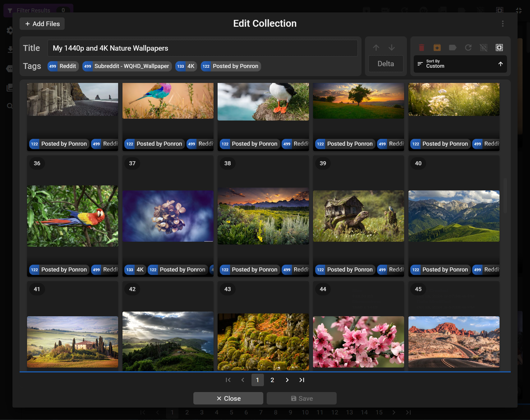
Task: Select page 10 in background pager
Action: pyautogui.click(x=305, y=412)
